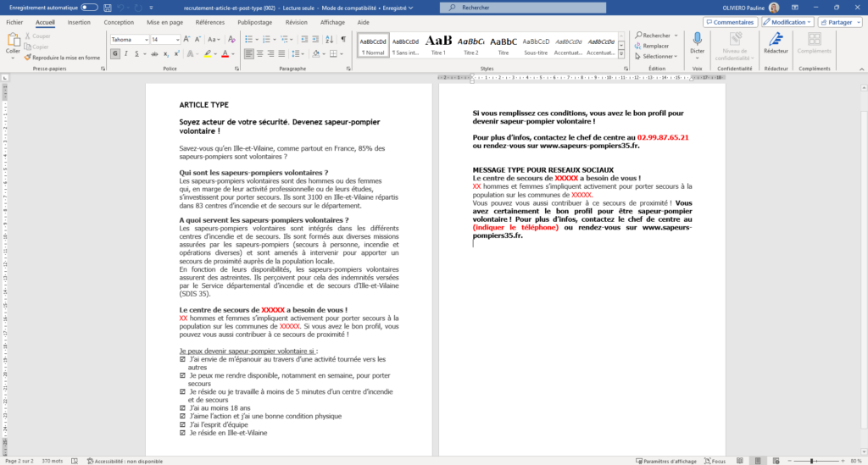The width and height of the screenshot is (868, 465).
Task: Increase font size with the larger A icon
Action: pyautogui.click(x=186, y=39)
